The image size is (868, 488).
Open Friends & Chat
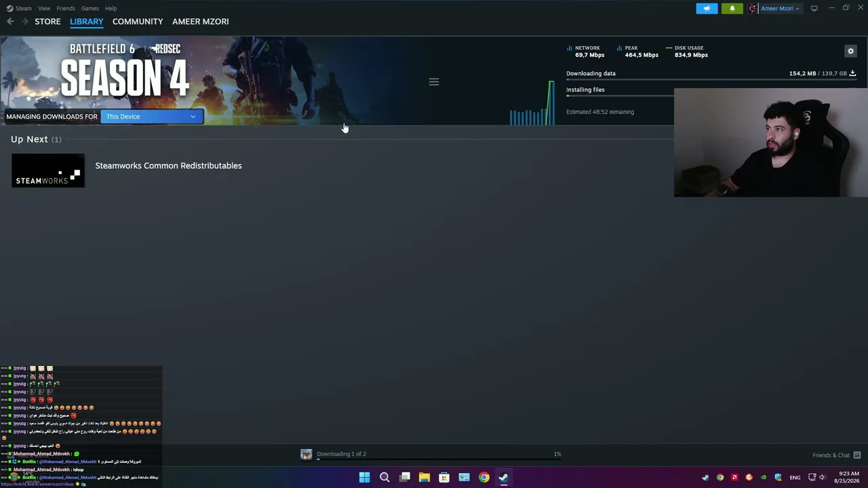tap(836, 455)
